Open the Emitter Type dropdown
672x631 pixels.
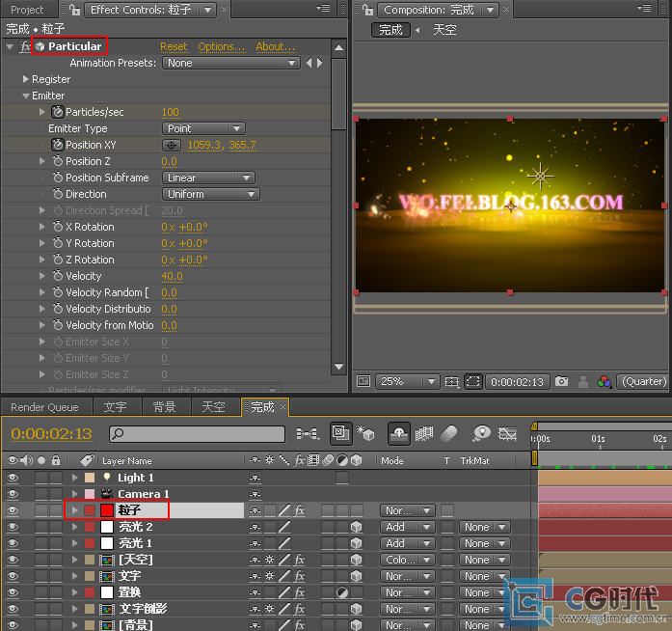(203, 128)
